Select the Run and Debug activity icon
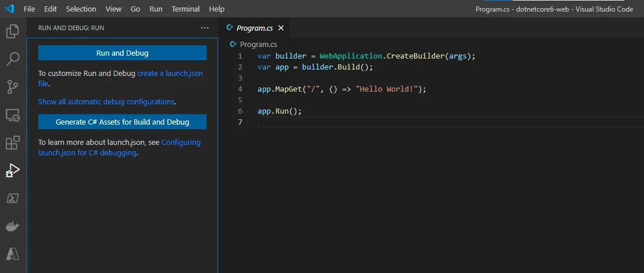Image resolution: width=644 pixels, height=273 pixels. (x=13, y=170)
